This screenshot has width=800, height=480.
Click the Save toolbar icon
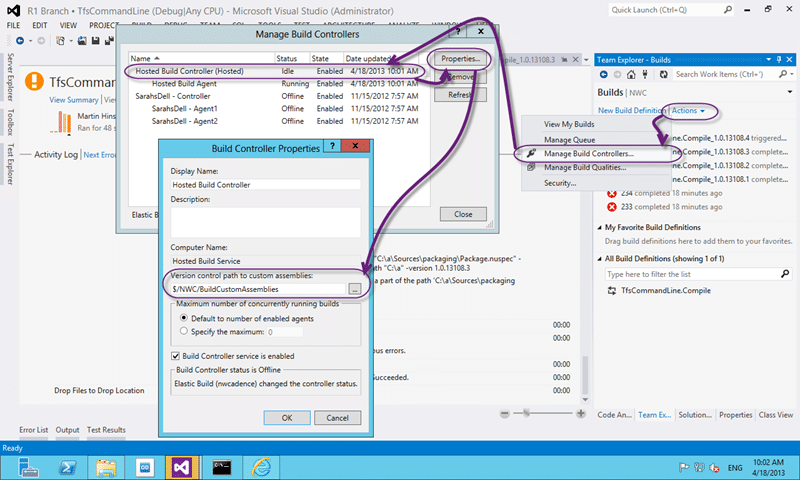coord(95,41)
